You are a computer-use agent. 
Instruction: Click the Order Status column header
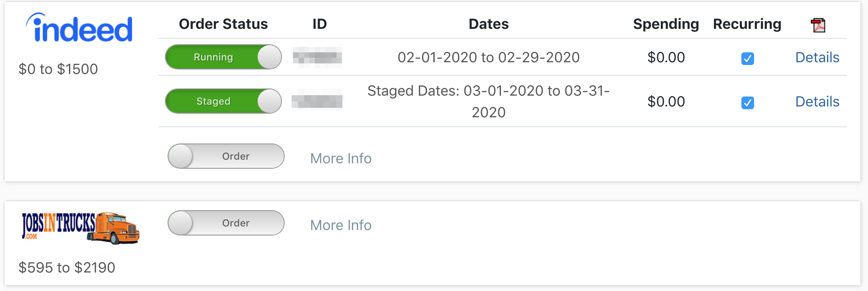pyautogui.click(x=223, y=24)
